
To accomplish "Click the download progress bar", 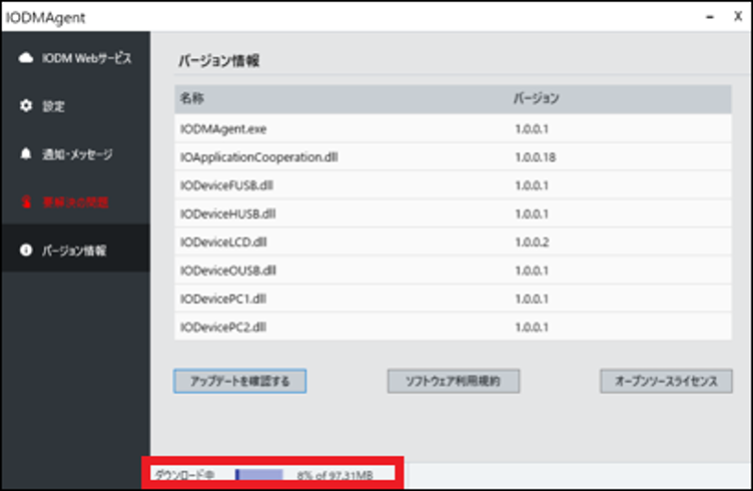I will point(259,475).
